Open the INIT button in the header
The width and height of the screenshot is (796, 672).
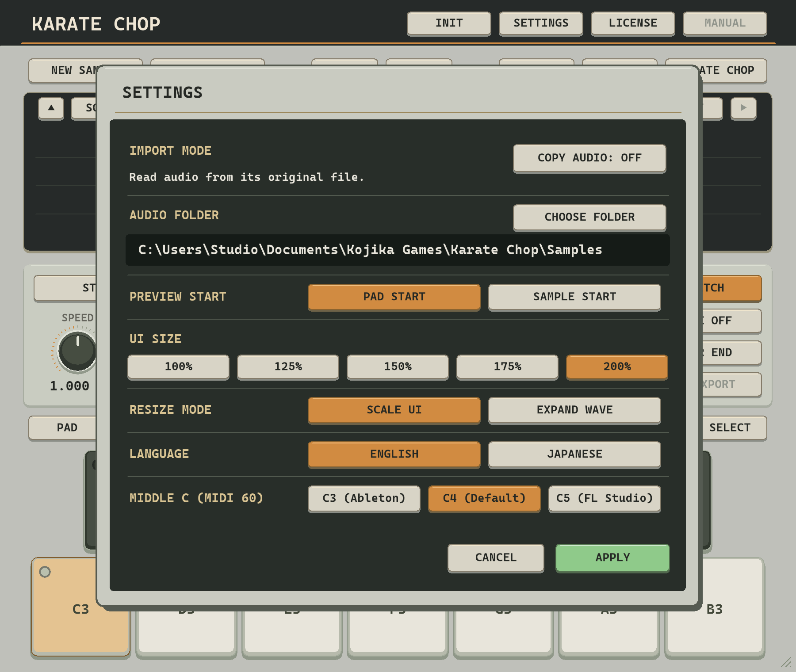pyautogui.click(x=449, y=23)
